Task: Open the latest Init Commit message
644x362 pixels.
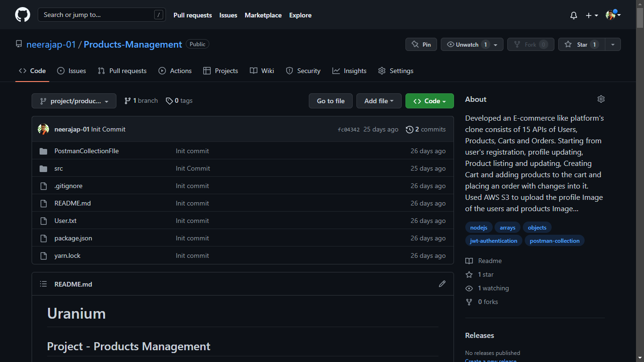Action: pos(108,129)
